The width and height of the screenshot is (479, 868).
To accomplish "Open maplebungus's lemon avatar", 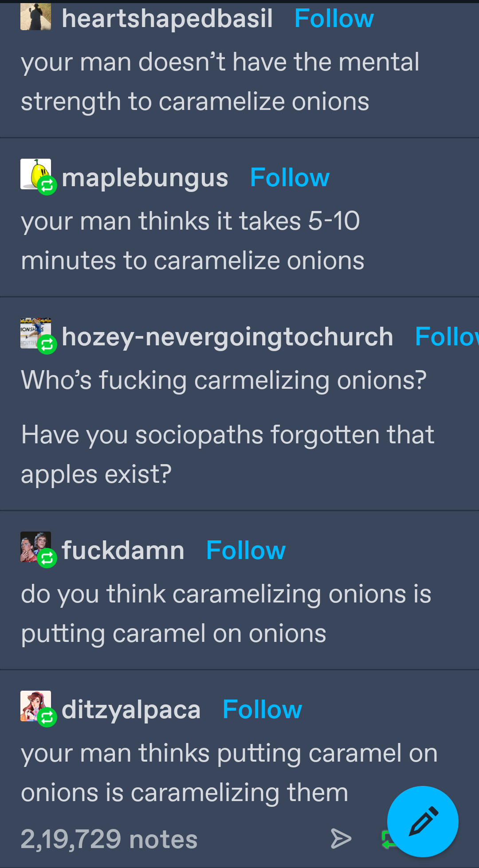I will [x=35, y=174].
